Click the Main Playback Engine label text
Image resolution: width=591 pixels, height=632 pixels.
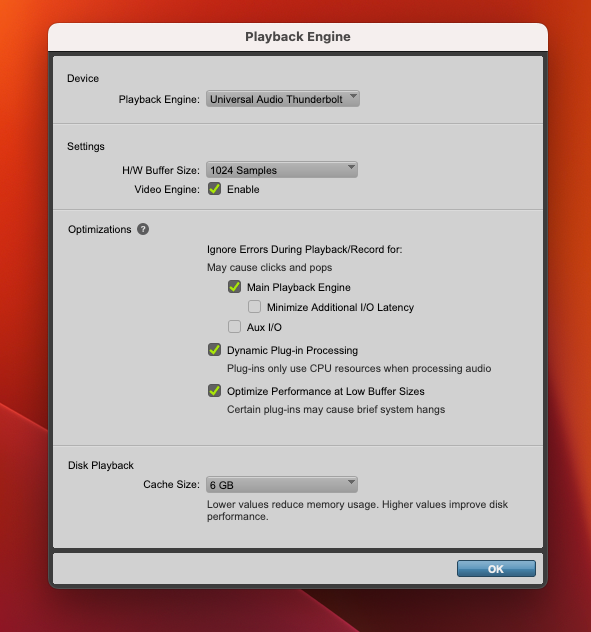pos(299,287)
